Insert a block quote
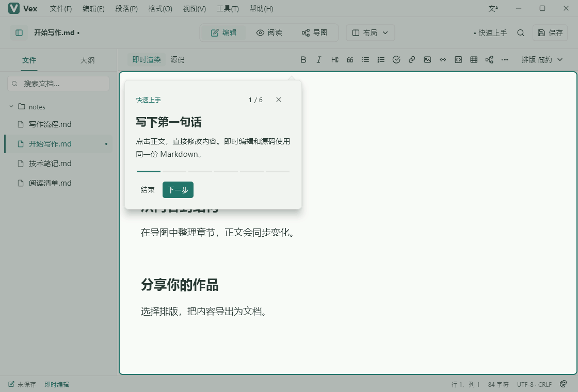 [x=350, y=60]
